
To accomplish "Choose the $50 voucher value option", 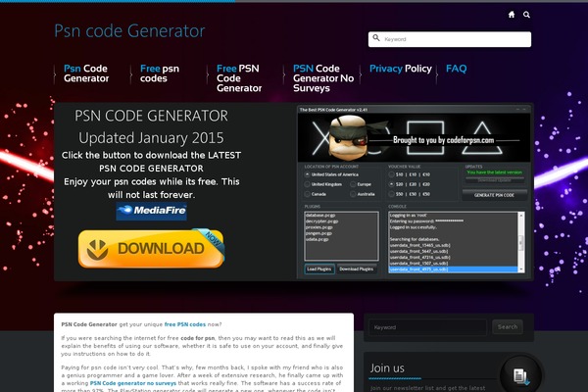I will point(391,194).
